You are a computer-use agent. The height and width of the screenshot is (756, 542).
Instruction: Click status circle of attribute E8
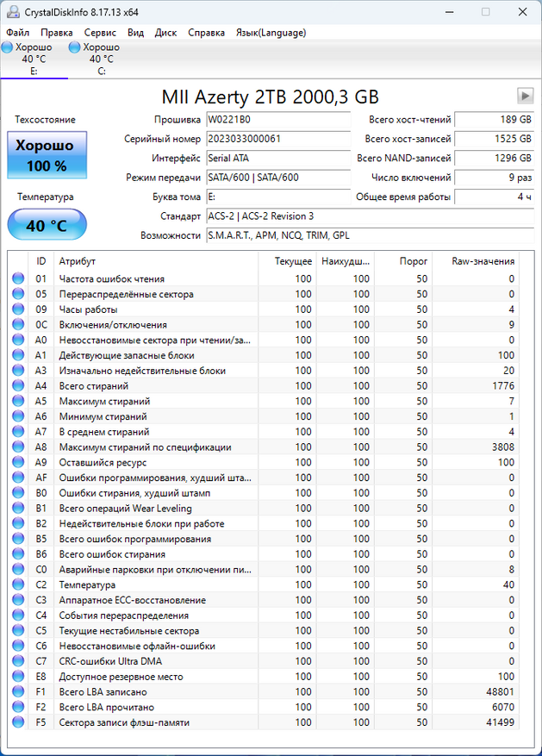click(x=18, y=677)
